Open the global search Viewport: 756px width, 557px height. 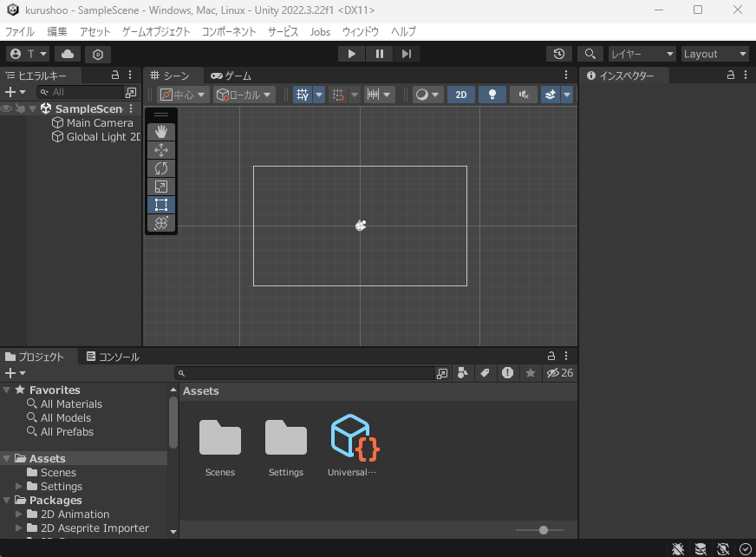pyautogui.click(x=590, y=54)
